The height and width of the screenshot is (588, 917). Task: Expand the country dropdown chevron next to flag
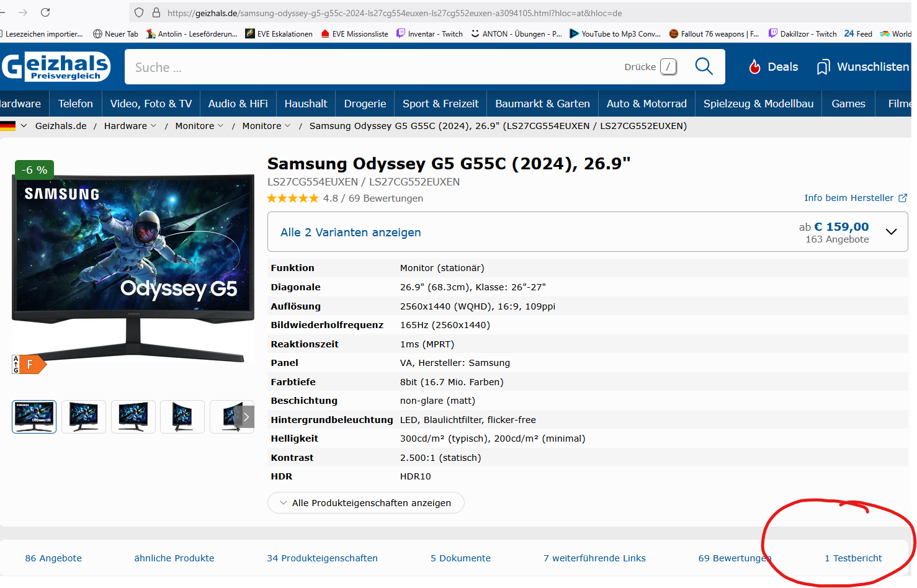click(x=24, y=126)
